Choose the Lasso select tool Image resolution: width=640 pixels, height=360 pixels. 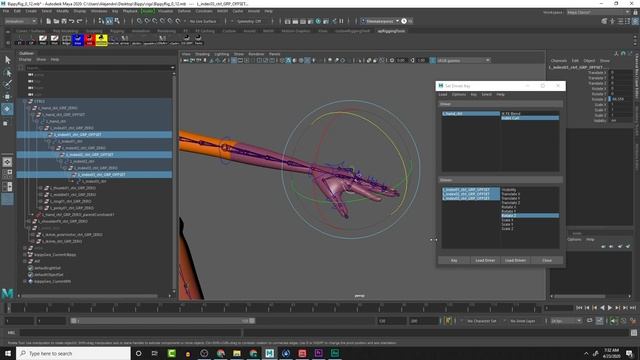7,73
